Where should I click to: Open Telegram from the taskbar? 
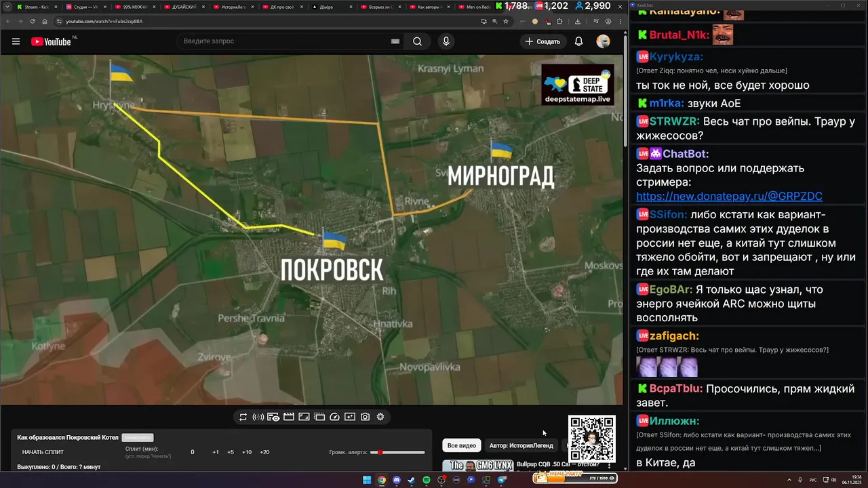[502, 480]
